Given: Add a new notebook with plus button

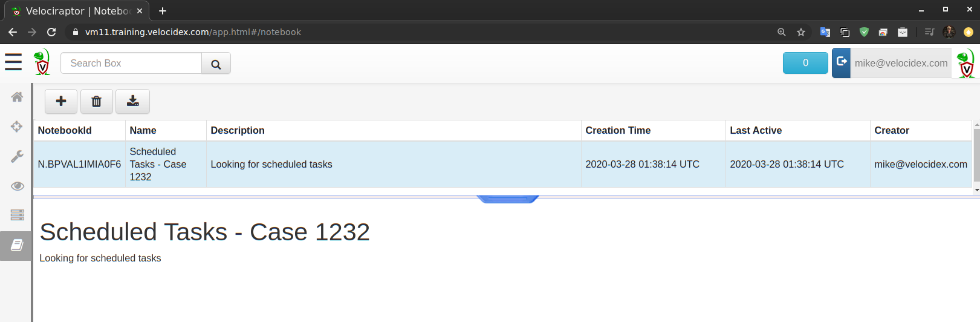Looking at the screenshot, I should pos(61,101).
